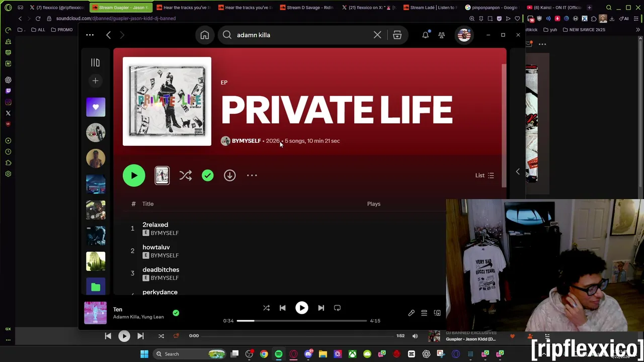Open the connect-to-device icon
The image size is (644, 362).
pos(437,313)
